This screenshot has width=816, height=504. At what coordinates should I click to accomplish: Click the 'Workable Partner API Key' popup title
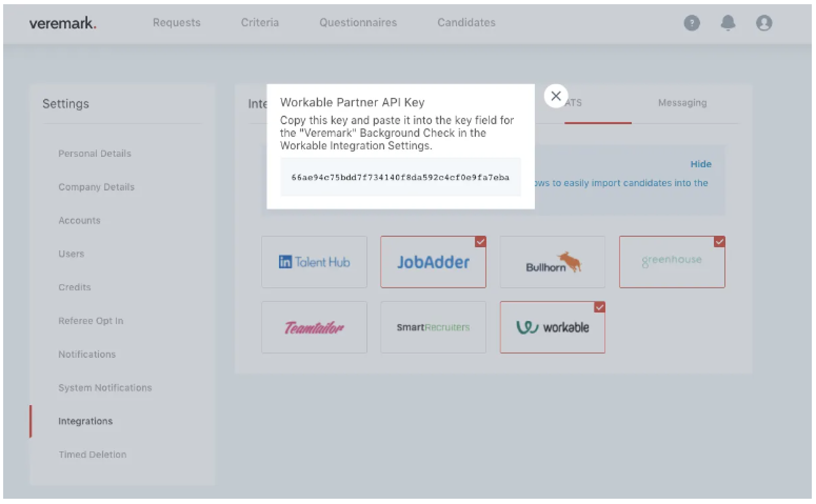[352, 103]
